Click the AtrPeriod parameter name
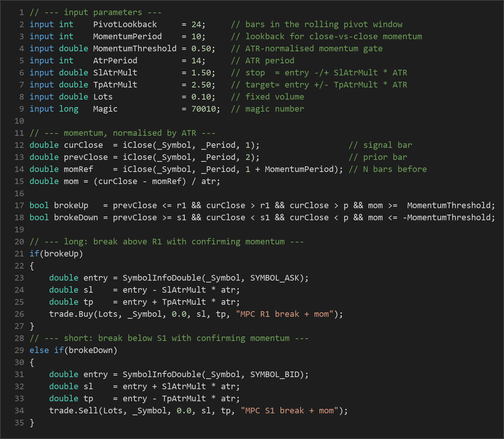 click(x=115, y=61)
